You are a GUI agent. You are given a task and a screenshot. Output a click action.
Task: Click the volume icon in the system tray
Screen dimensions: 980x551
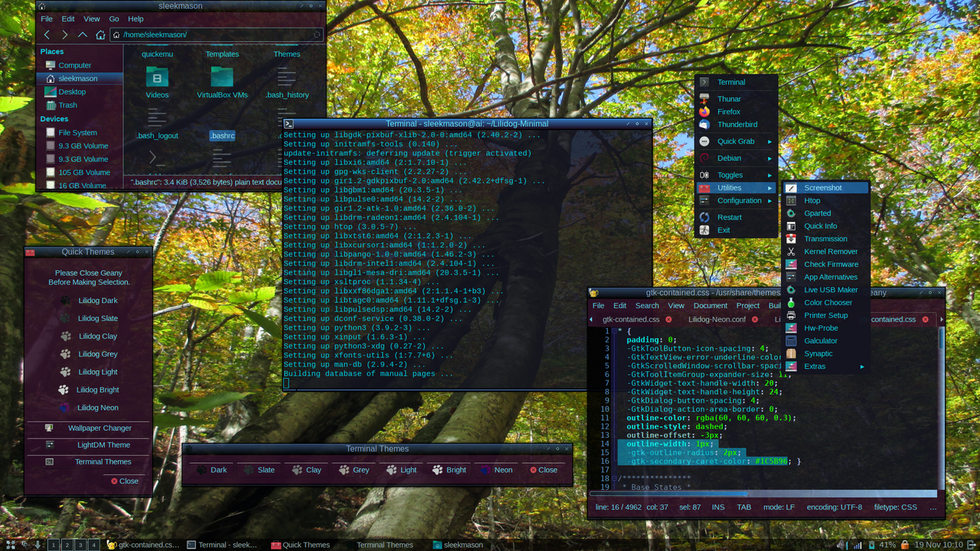[842, 545]
